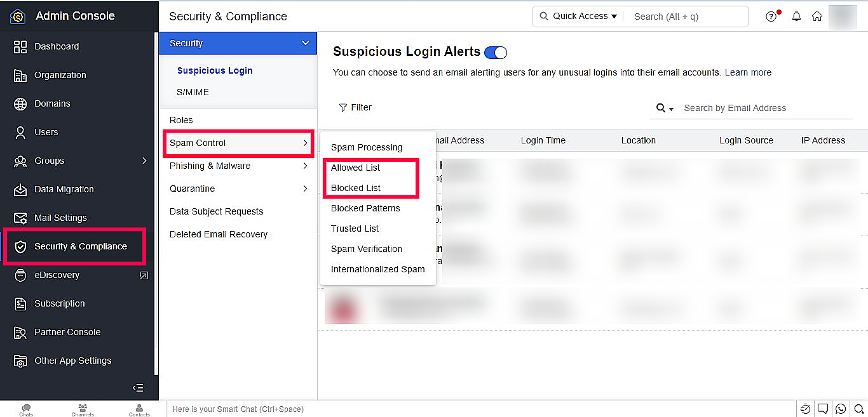This screenshot has height=417, width=868.
Task: Click the profile avatar in header
Action: [843, 17]
